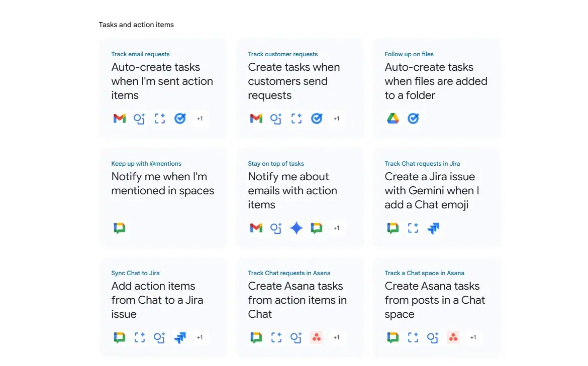
Task: Open the Stay on top of tasks link
Action: point(276,163)
